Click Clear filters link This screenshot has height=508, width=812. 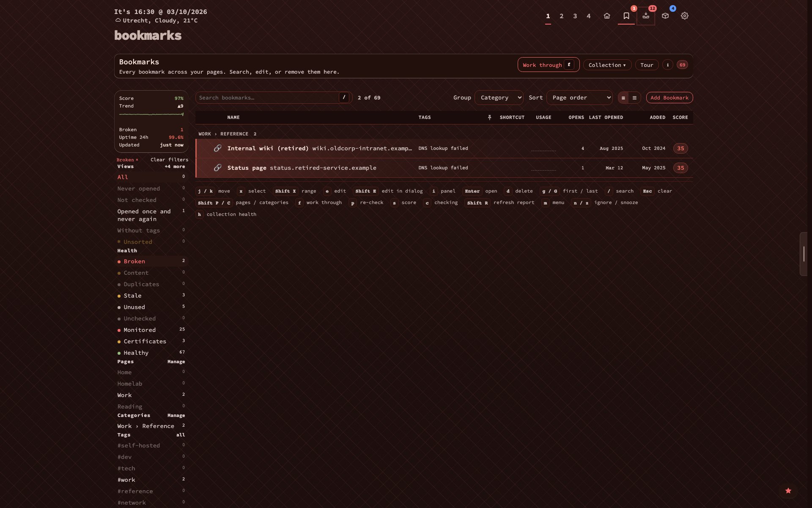click(169, 160)
